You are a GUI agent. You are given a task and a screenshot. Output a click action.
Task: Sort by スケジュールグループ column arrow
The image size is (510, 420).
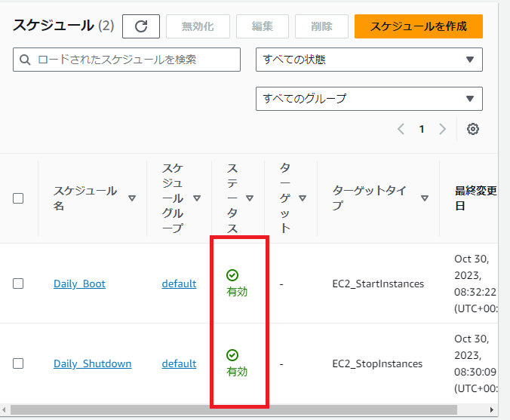(x=197, y=198)
